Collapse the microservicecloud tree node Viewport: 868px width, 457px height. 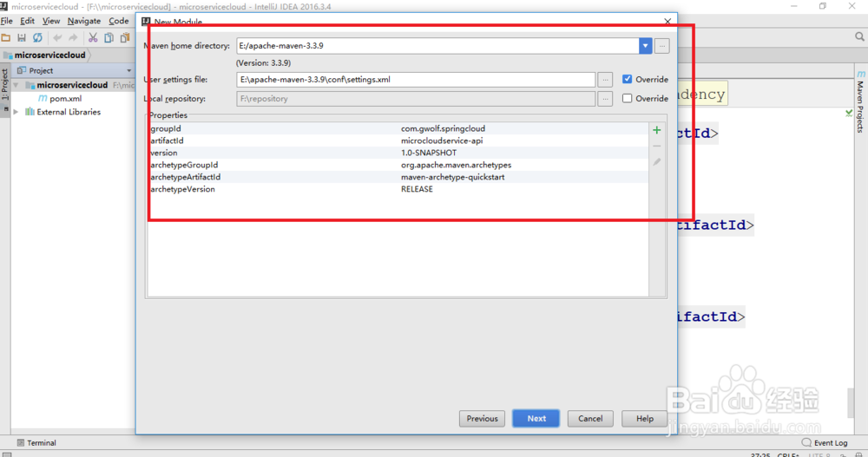[16, 85]
